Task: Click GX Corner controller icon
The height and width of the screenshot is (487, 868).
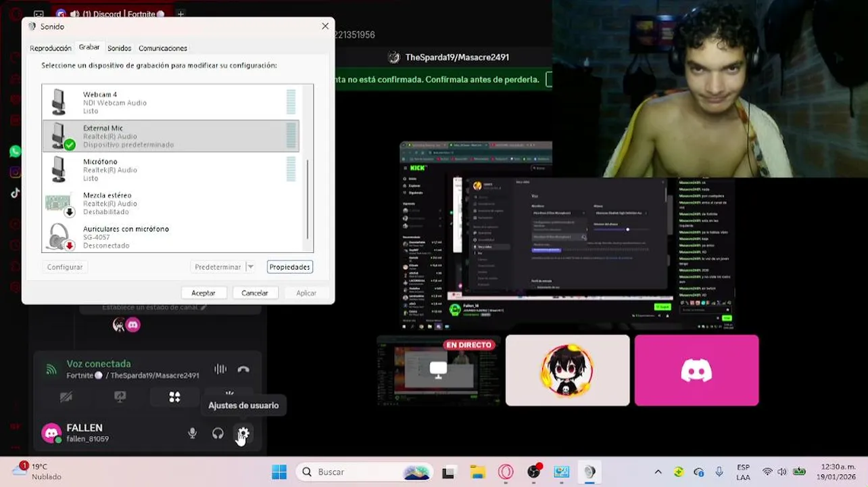Action: 39,14
